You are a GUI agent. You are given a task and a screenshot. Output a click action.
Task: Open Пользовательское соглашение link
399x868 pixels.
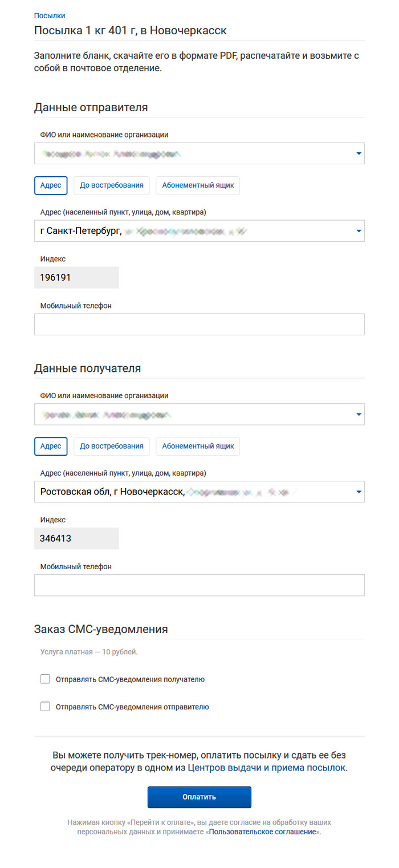pyautogui.click(x=262, y=832)
